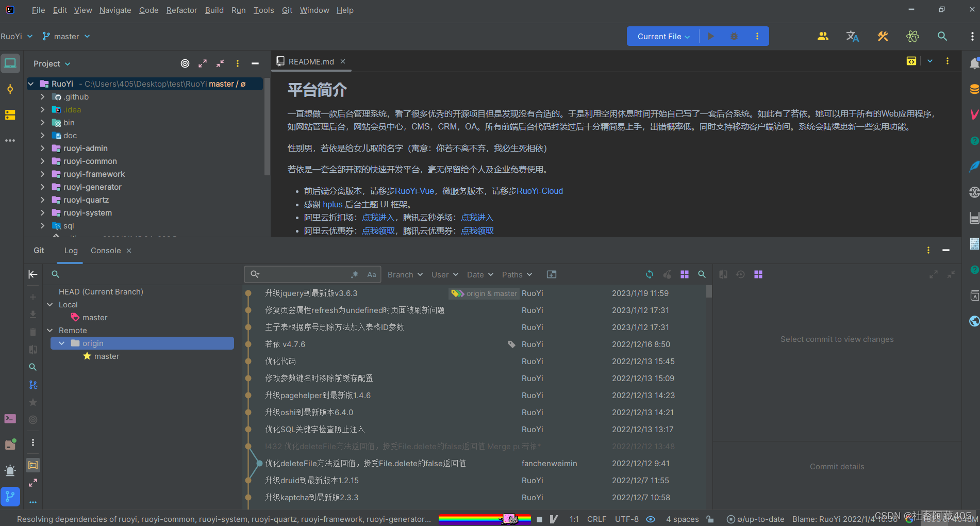Switch to the Console tab

[x=106, y=250]
